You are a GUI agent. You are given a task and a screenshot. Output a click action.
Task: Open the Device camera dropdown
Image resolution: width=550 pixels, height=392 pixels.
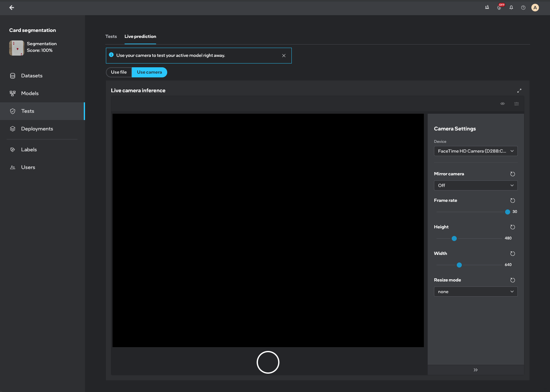476,151
